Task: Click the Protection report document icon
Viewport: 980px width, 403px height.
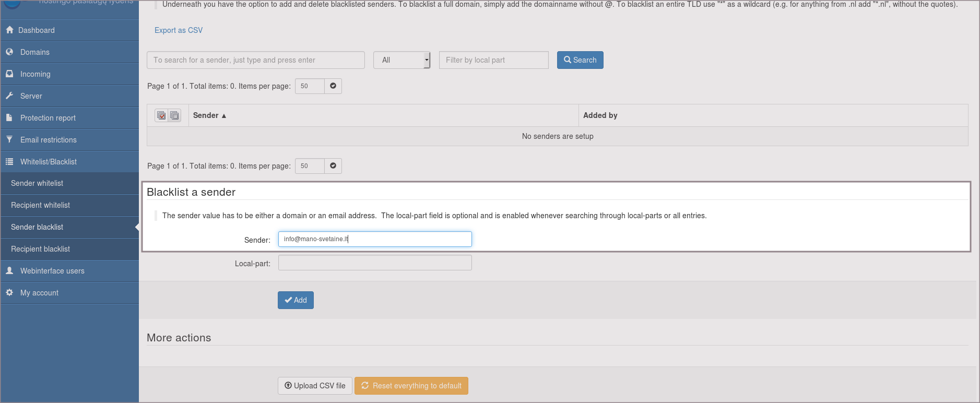Action: pos(9,118)
